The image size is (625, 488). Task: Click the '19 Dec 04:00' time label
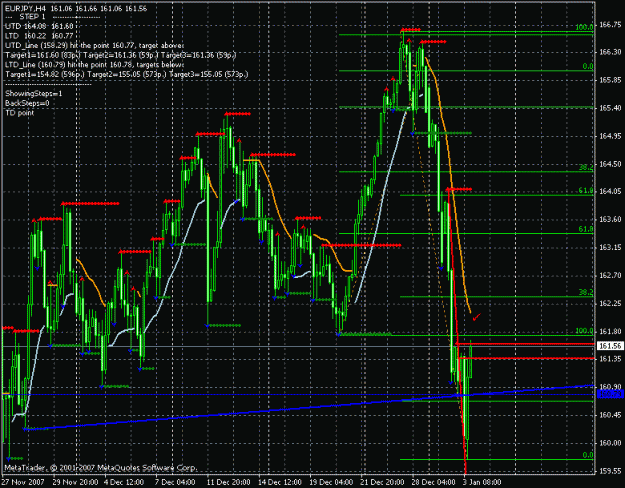331,482
